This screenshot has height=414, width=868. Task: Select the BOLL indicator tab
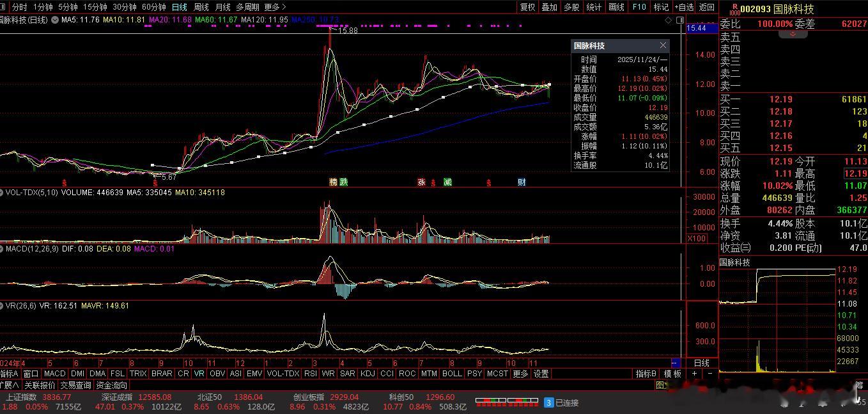pyautogui.click(x=452, y=374)
